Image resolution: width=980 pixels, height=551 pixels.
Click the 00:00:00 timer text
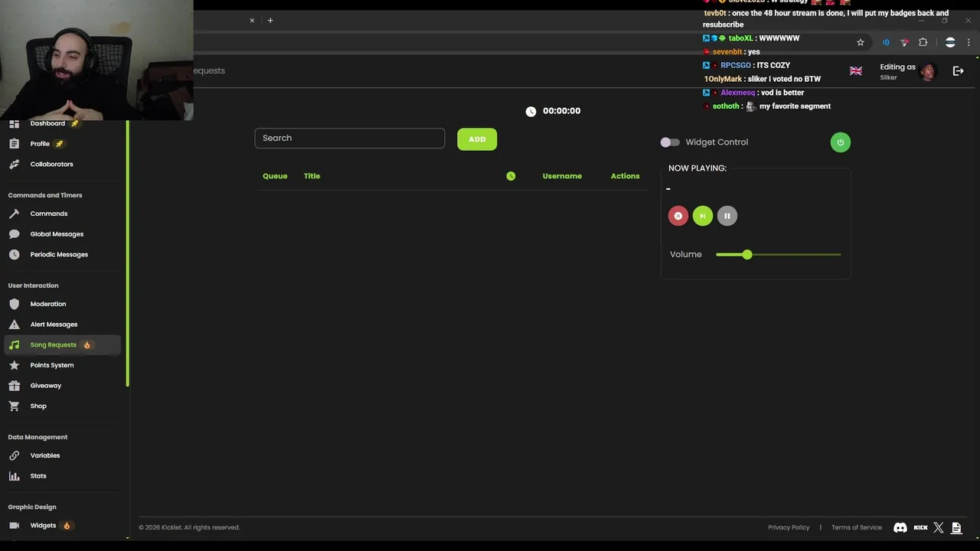pyautogui.click(x=561, y=111)
